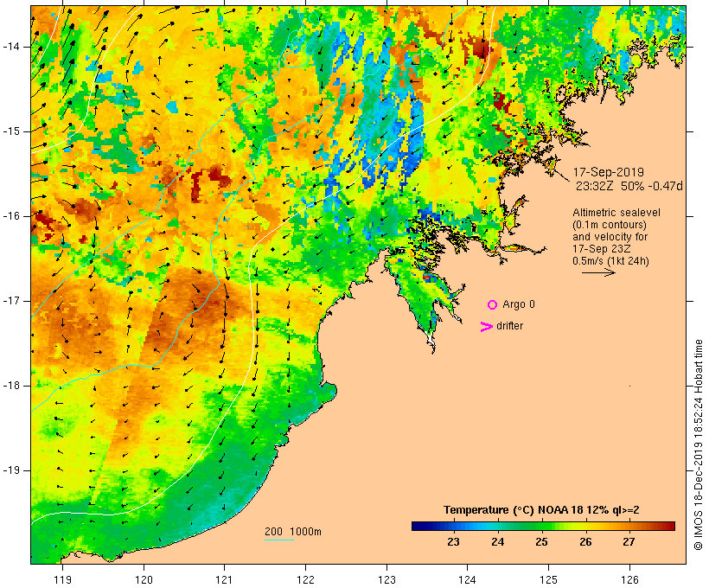709x588 pixels.
Task: Click the cyan 200m contour legend line
Action: (279, 540)
